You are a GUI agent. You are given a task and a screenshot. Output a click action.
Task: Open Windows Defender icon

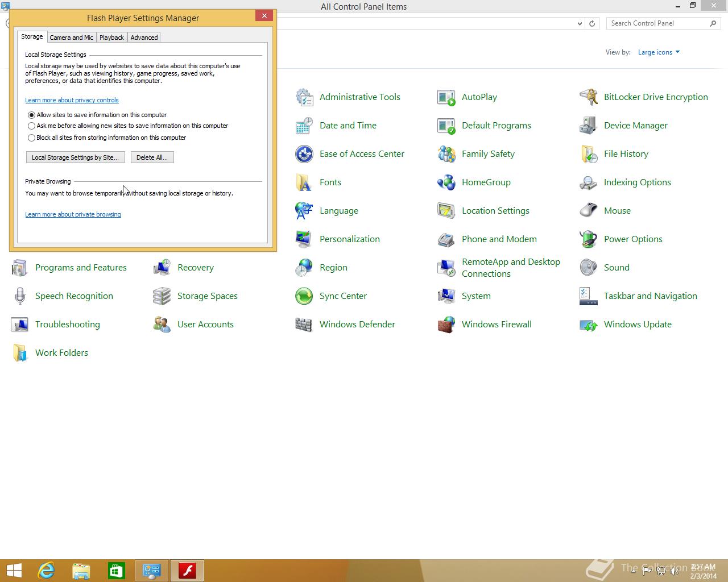304,325
